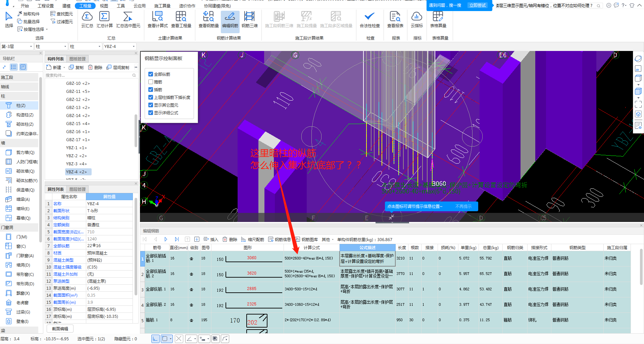
Task: Click the 汇总计算 sigma icon
Action: (x=104, y=20)
